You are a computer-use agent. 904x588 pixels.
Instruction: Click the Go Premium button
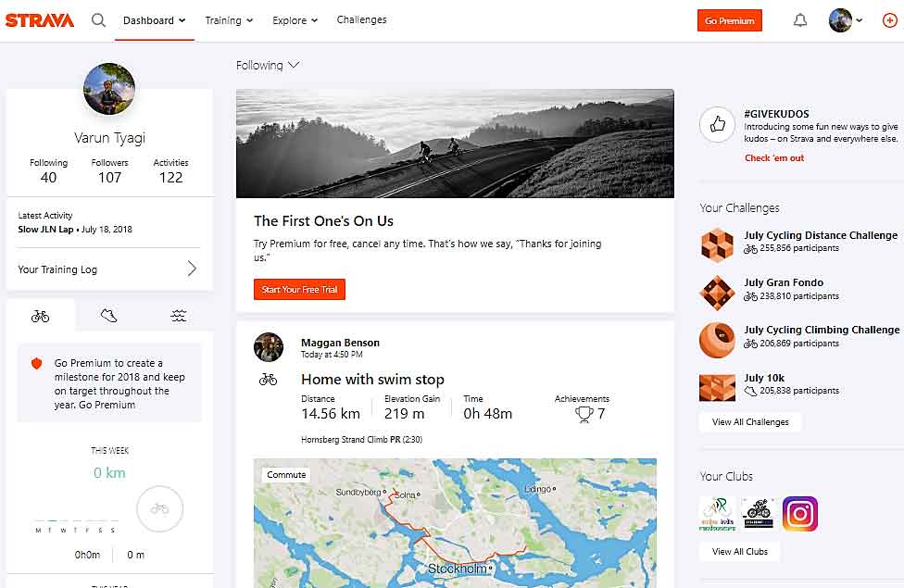(x=729, y=20)
